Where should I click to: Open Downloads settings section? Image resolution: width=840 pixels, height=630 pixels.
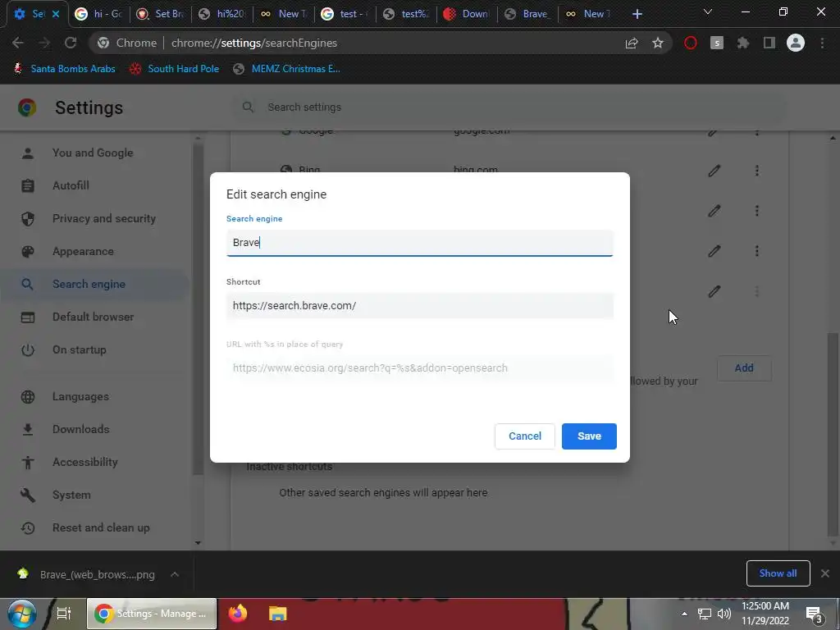tap(80, 429)
